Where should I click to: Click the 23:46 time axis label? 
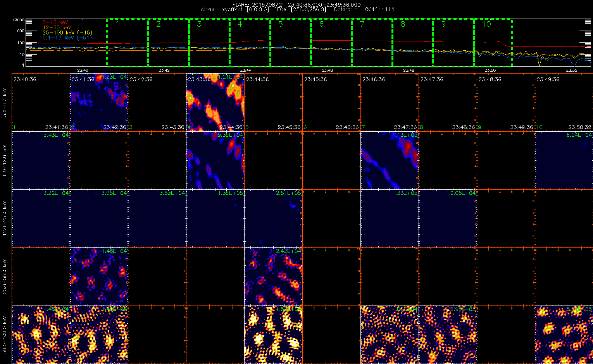click(327, 70)
